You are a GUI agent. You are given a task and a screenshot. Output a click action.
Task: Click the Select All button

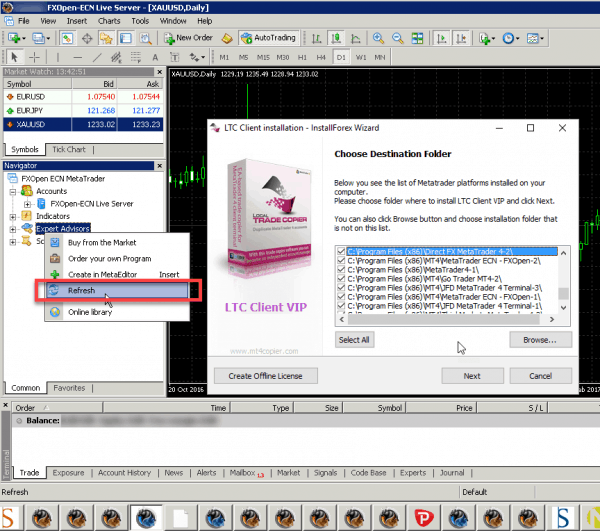[354, 340]
